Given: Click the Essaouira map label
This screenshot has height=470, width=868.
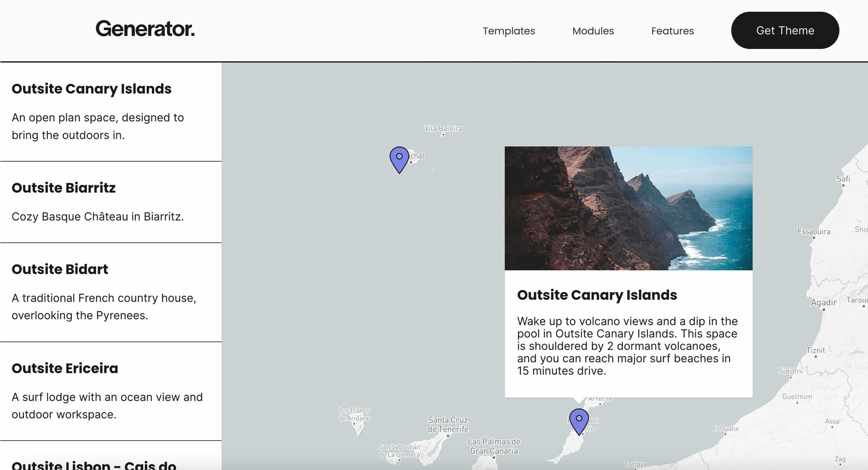Looking at the screenshot, I should tap(814, 231).
